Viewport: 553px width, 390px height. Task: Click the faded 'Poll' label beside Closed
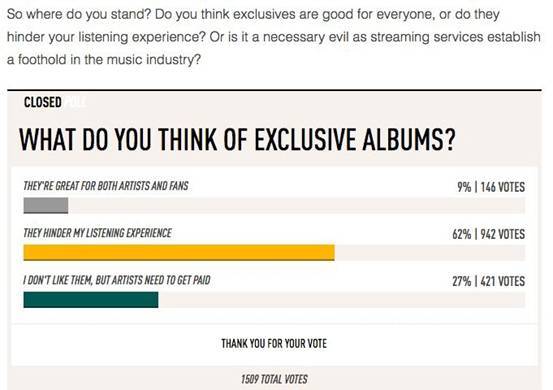(75, 102)
